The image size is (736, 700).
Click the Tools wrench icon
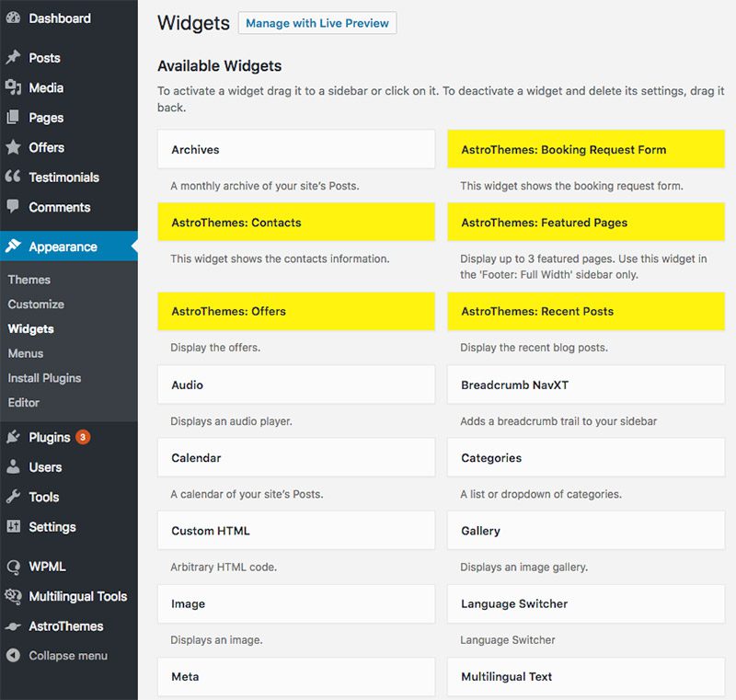click(x=13, y=497)
